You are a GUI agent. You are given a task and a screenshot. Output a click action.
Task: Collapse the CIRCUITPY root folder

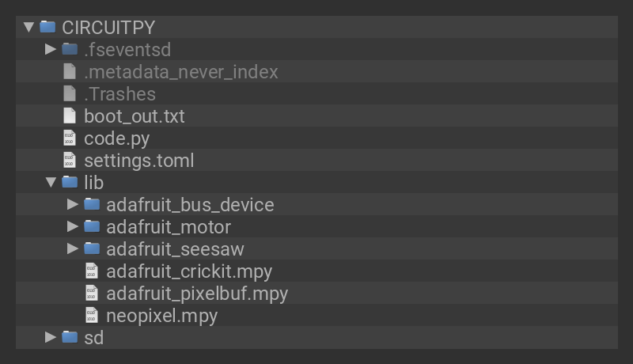(29, 27)
